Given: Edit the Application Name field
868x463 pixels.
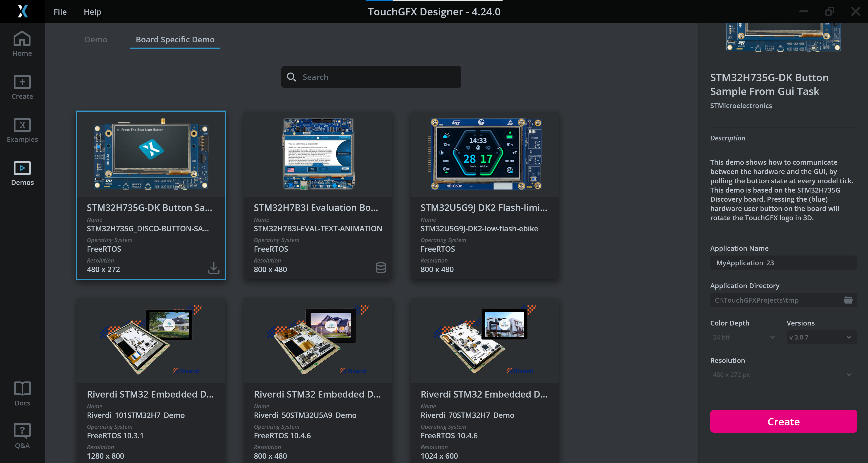Looking at the screenshot, I should (x=782, y=263).
